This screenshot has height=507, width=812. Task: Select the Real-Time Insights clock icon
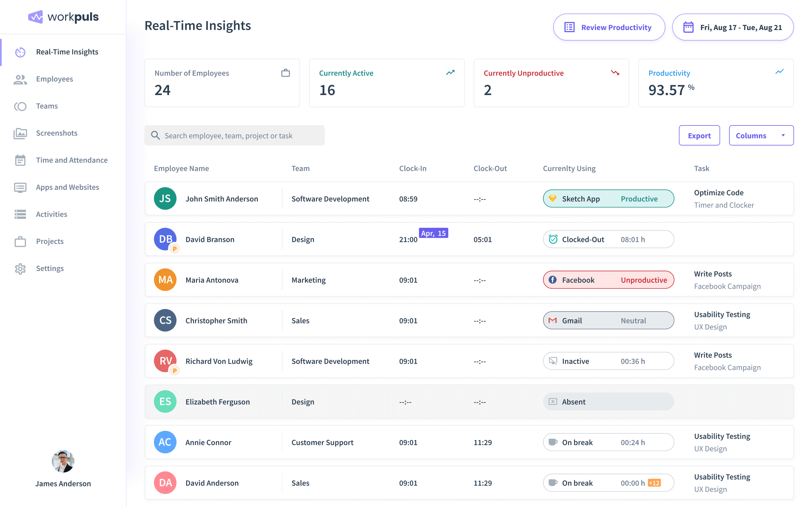pos(20,52)
